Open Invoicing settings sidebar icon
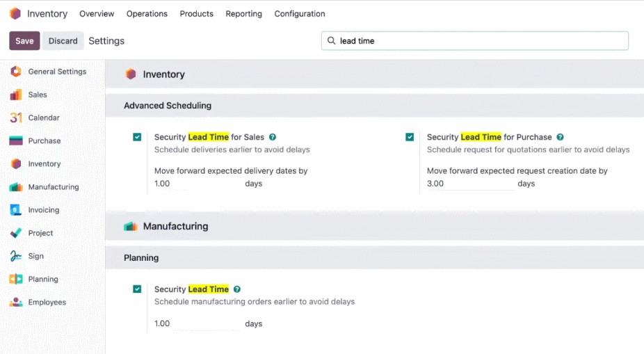 (x=15, y=210)
